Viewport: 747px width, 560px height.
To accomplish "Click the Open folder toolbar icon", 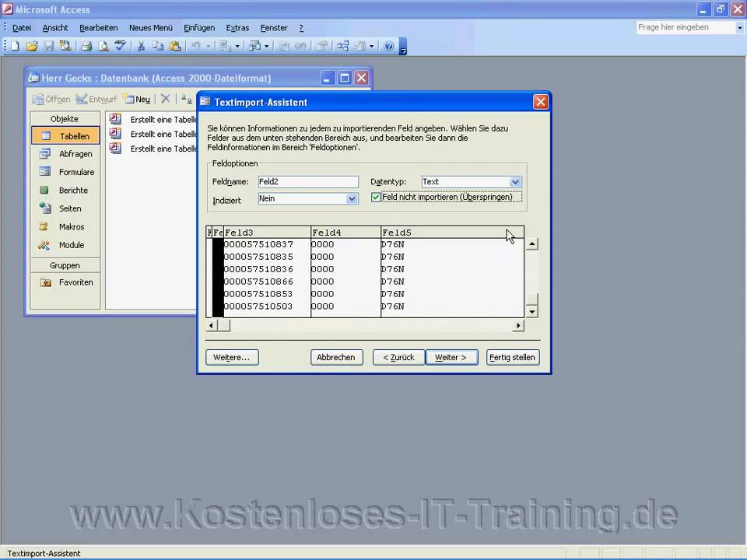I will click(x=32, y=46).
